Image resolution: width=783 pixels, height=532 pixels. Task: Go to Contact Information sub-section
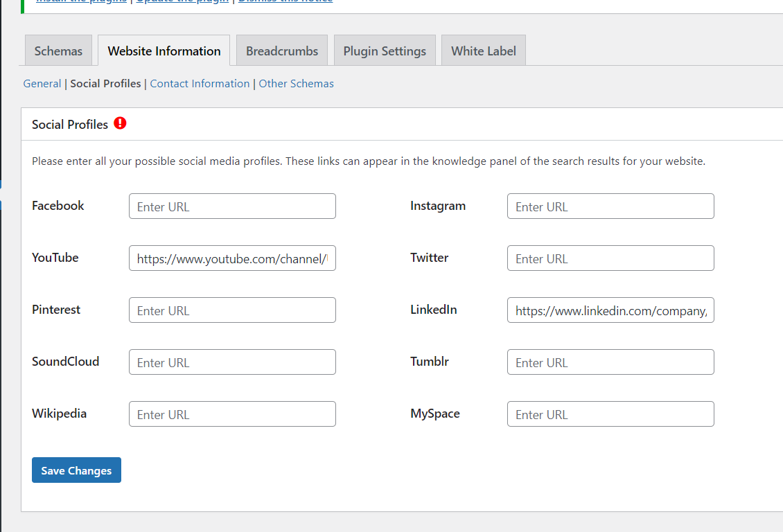pos(200,83)
